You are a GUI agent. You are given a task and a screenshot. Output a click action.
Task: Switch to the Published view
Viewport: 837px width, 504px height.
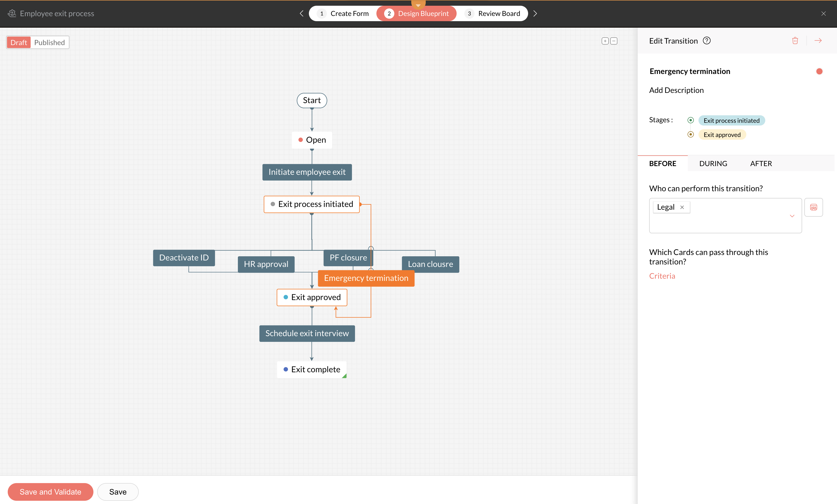(x=50, y=42)
